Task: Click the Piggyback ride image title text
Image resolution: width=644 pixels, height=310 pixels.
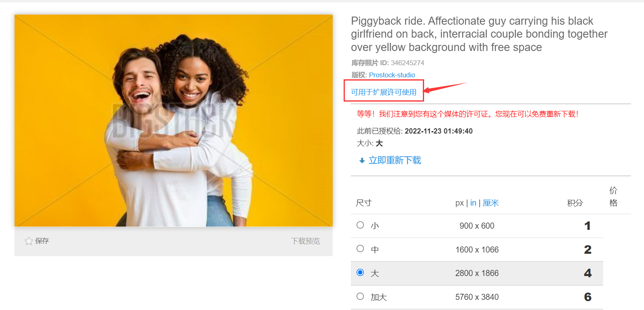Action: point(479,34)
